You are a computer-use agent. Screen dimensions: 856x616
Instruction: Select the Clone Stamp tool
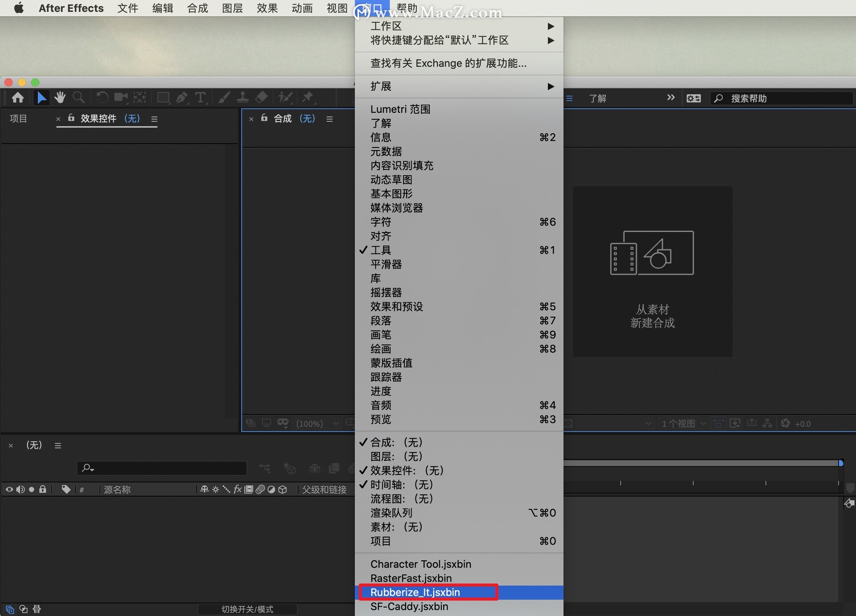coord(243,98)
